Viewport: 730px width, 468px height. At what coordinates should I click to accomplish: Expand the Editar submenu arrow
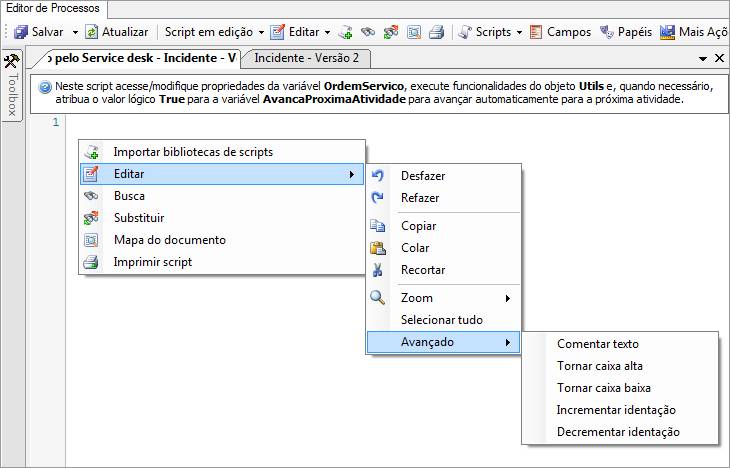click(351, 174)
